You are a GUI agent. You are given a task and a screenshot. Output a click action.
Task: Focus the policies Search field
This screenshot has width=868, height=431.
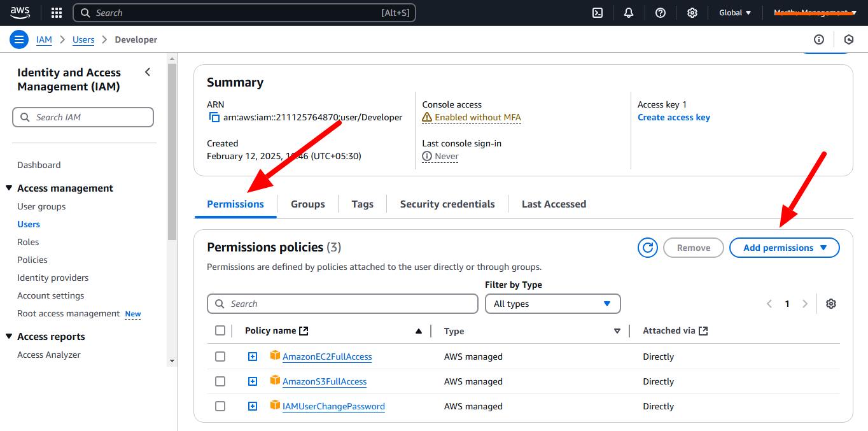342,304
